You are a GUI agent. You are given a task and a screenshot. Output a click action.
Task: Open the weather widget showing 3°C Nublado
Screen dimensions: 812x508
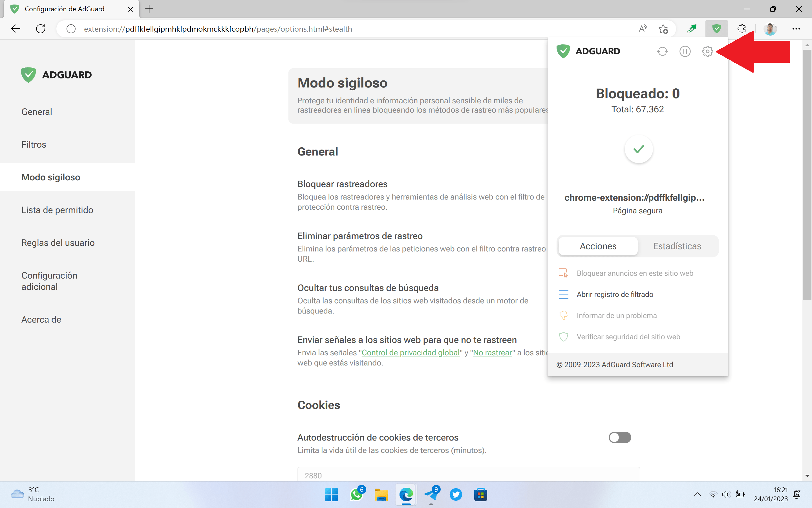coord(32,494)
